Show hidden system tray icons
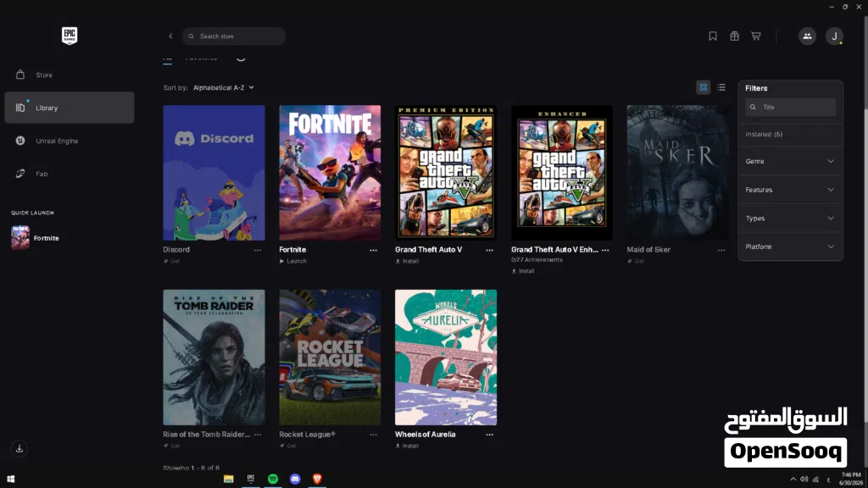 coord(793,480)
